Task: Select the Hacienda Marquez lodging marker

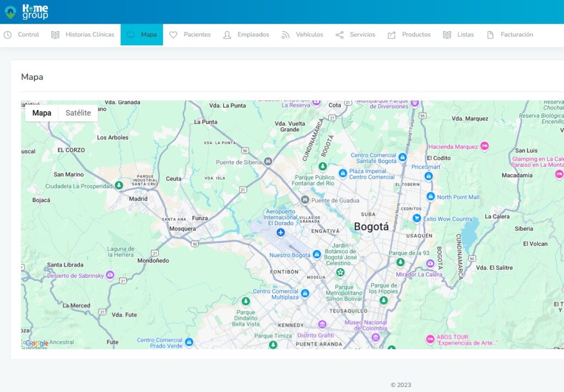Action: pyautogui.click(x=485, y=146)
